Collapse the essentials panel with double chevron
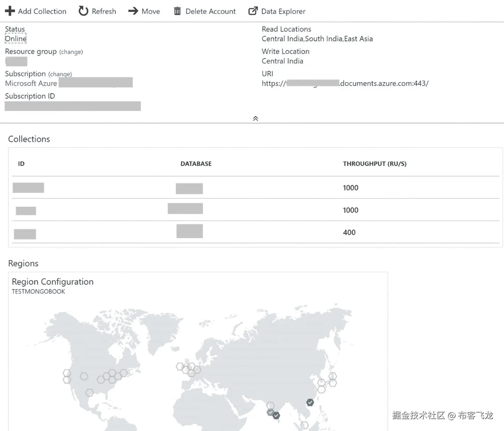The width and height of the screenshot is (504, 431). (255, 118)
